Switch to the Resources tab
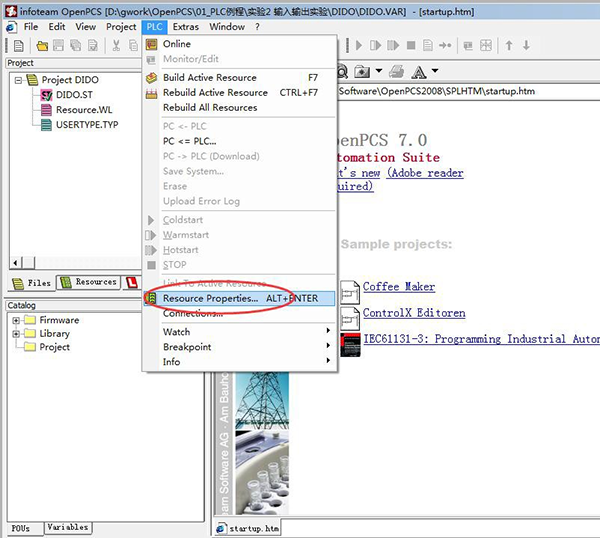This screenshot has height=538, width=600. [x=89, y=283]
